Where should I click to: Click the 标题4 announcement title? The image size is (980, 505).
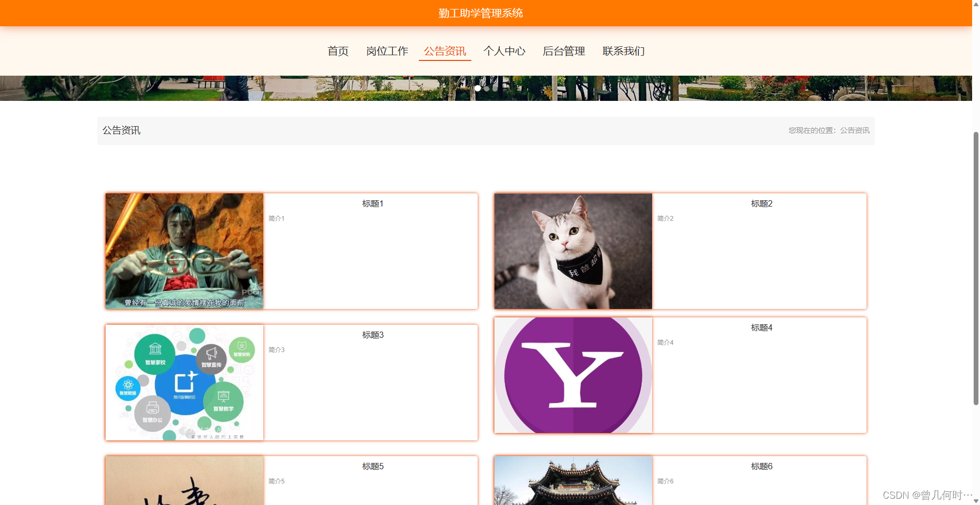point(761,327)
